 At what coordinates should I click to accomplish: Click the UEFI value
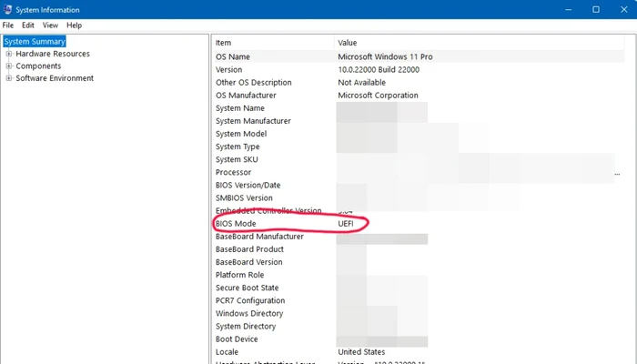tap(346, 224)
